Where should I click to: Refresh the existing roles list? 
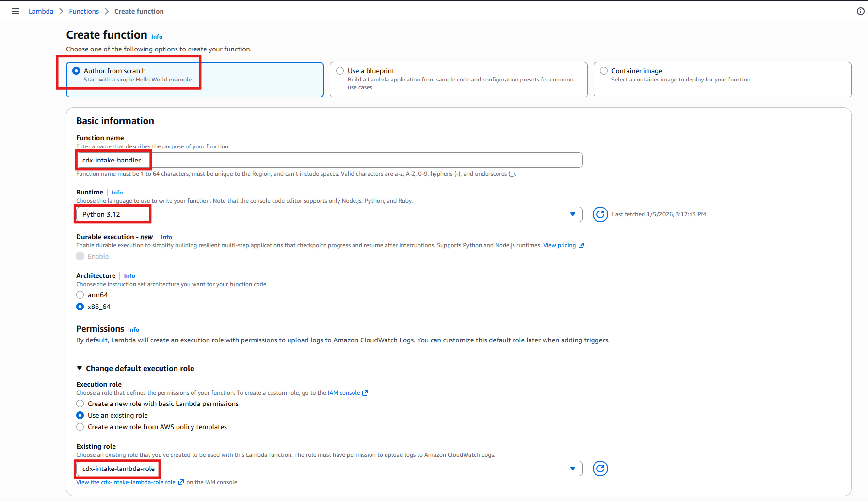tap(600, 469)
